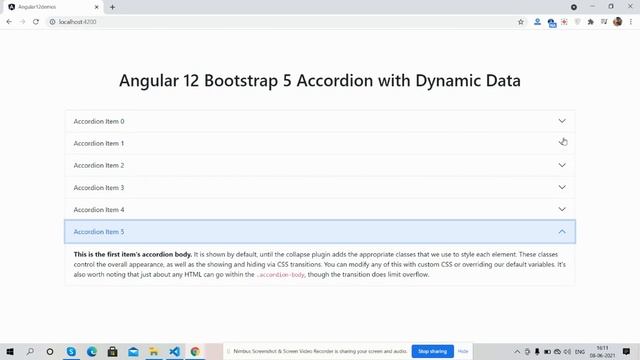The image size is (640, 360).
Task: Collapse Accordion Item 5 chevron
Action: coord(562,231)
